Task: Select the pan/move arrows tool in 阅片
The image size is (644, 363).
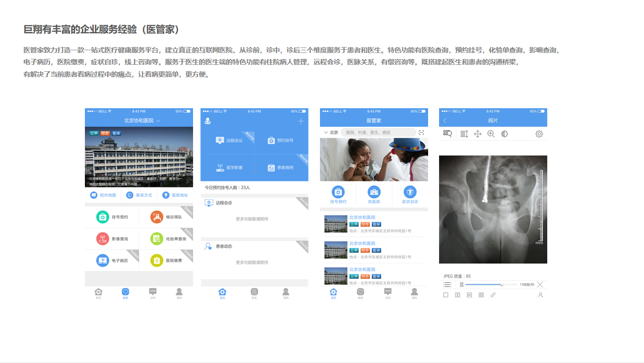Action: pyautogui.click(x=477, y=134)
